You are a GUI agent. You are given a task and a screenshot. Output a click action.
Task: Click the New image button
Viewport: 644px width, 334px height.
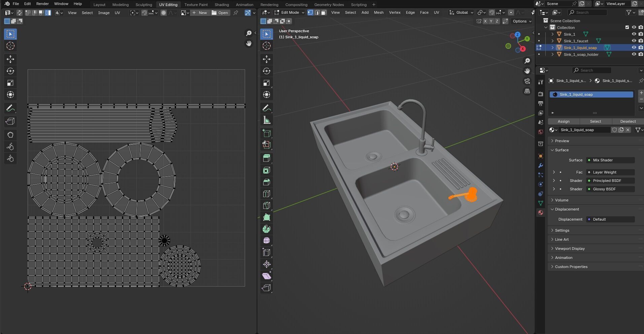(200, 13)
